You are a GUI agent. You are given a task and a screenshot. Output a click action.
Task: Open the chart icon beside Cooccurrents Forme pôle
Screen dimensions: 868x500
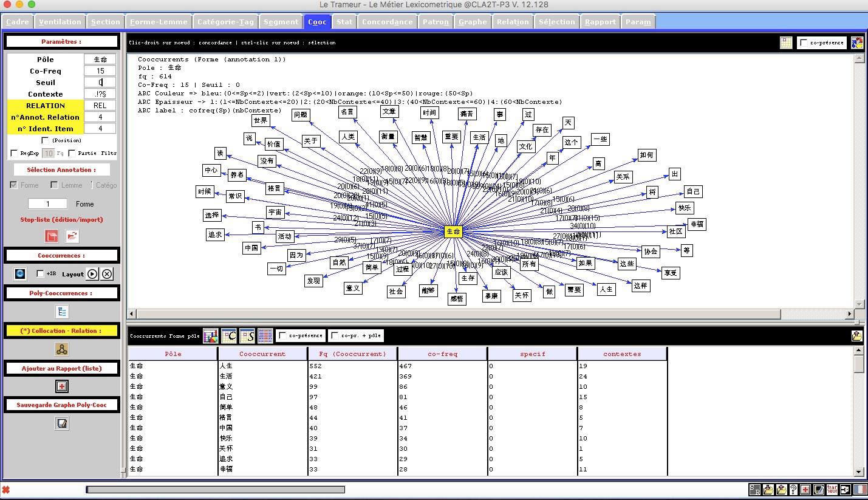click(x=210, y=336)
